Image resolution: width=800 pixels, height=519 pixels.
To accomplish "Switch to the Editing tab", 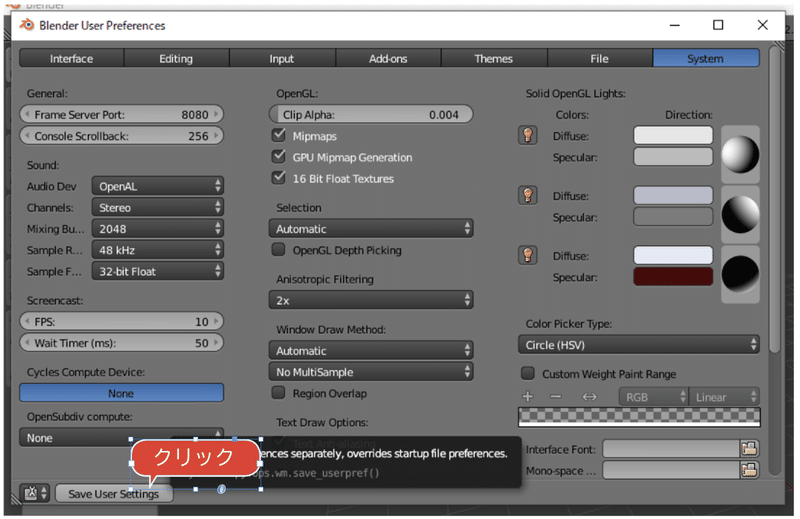I will coord(177,58).
